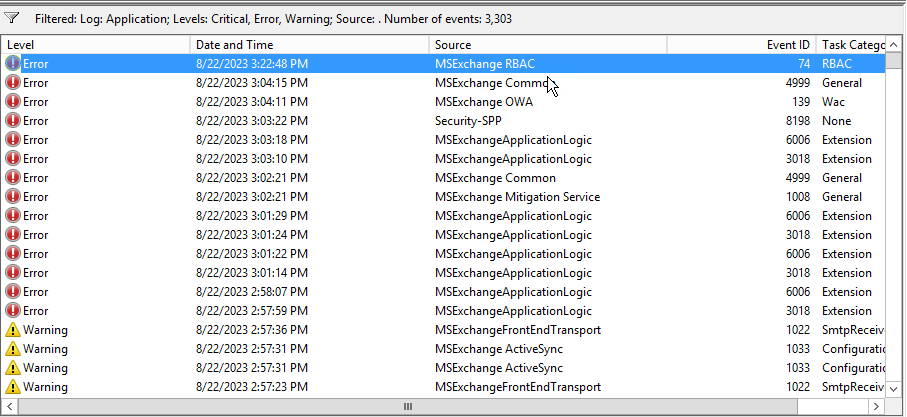Sort events by the Level column header
The height and width of the screenshot is (417, 907).
pyautogui.click(x=95, y=45)
